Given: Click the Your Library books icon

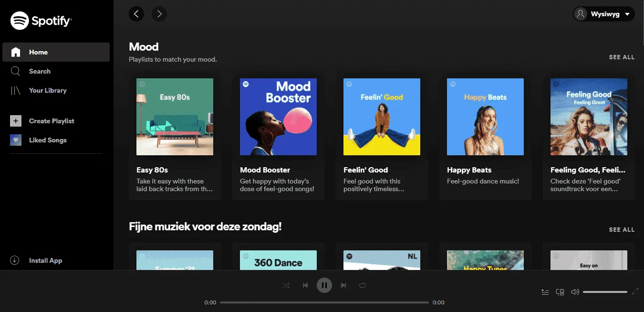Looking at the screenshot, I should (x=16, y=90).
